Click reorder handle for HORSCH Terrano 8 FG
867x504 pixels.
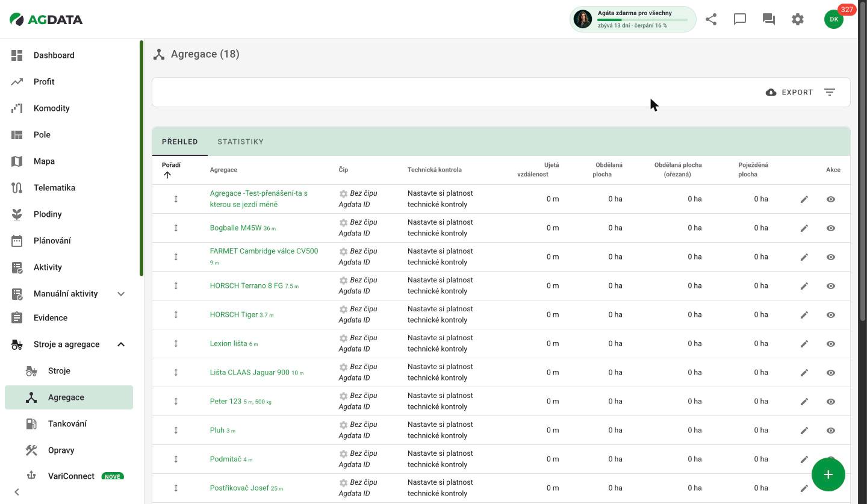click(176, 285)
